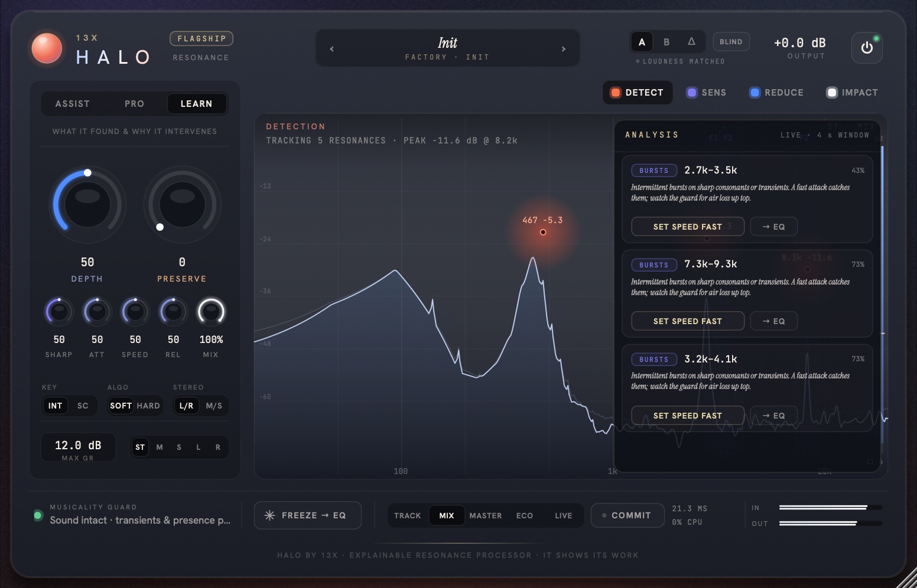Click SET SPEED FAST for 3.2k-4.1k

click(x=688, y=416)
